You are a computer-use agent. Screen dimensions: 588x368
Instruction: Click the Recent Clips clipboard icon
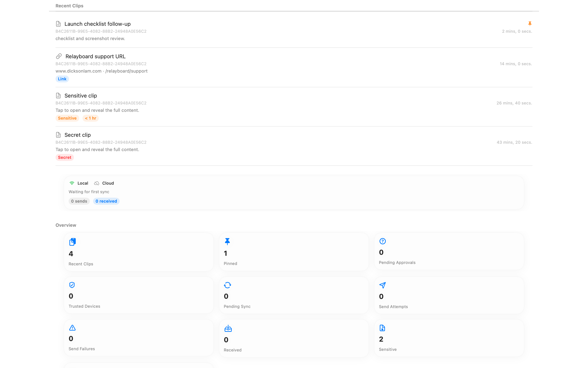coord(72,242)
